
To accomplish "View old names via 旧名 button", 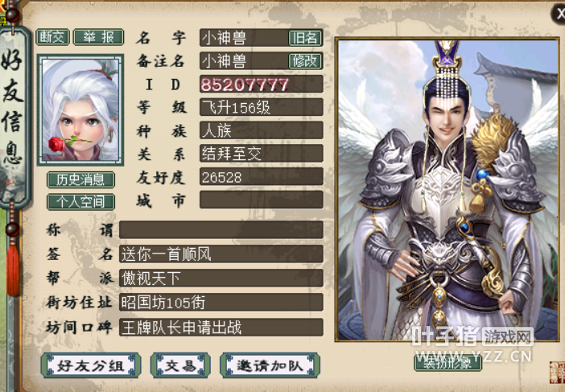I will click(305, 38).
